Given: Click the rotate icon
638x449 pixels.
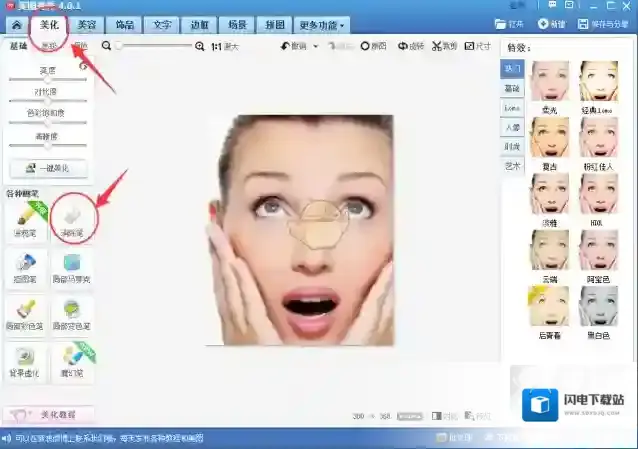Looking at the screenshot, I should click(403, 46).
